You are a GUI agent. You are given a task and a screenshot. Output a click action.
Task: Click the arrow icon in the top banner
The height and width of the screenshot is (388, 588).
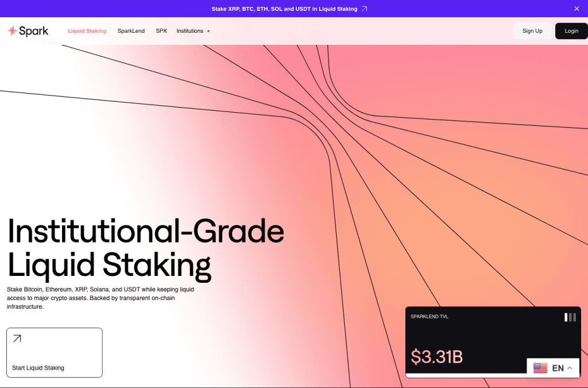(364, 9)
